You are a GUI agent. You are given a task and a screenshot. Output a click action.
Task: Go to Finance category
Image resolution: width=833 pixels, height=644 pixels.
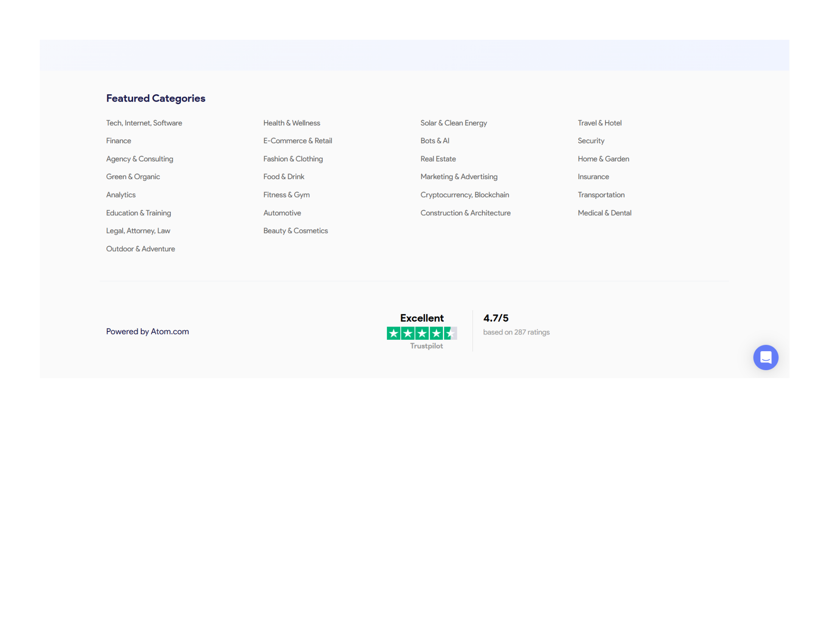118,141
